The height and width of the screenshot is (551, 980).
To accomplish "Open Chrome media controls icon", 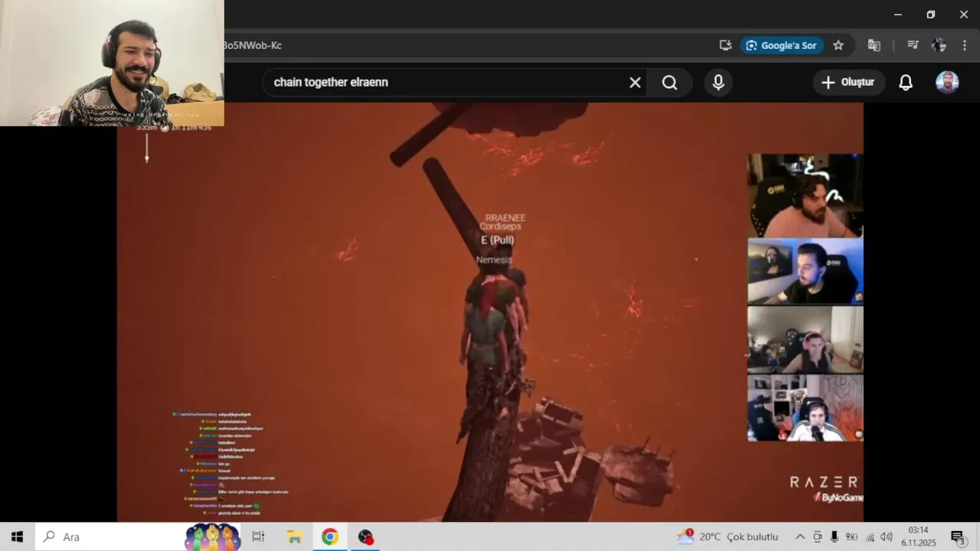I will (913, 45).
